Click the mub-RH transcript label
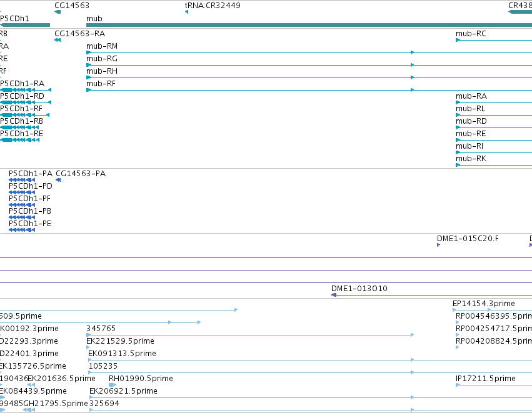The height and width of the screenshot is (413, 532). pos(102,71)
